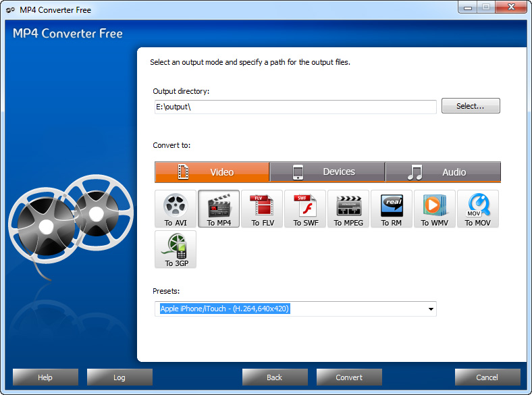Switch to the Audio tab
532x395 pixels.
pyautogui.click(x=443, y=172)
